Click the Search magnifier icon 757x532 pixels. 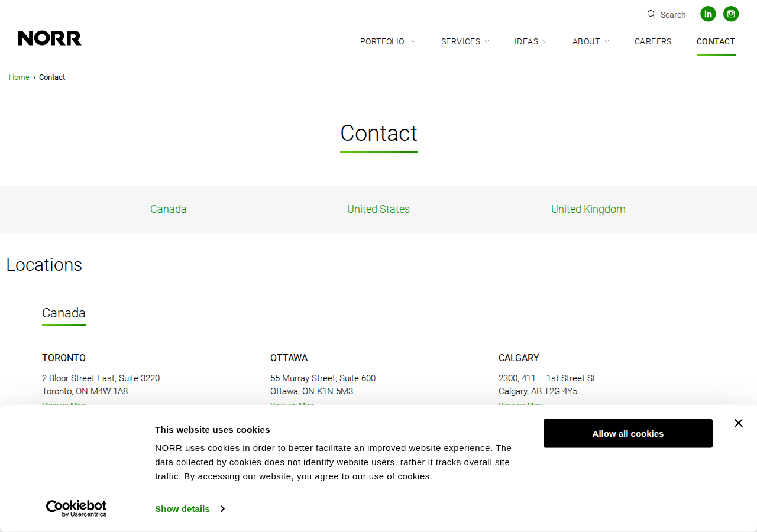click(651, 14)
